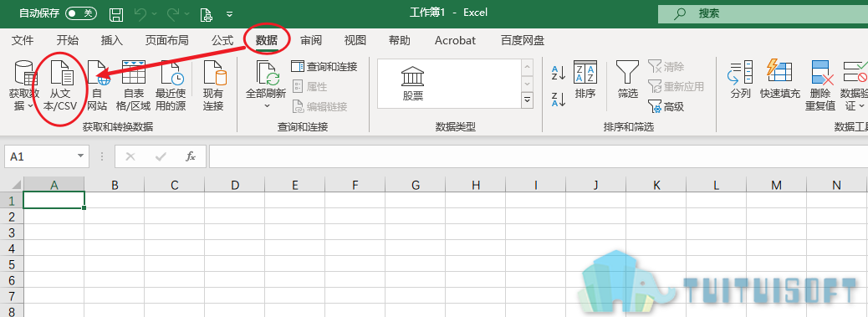Switch to the 审阅 tab
Screen dimensions: 868x317
311,40
